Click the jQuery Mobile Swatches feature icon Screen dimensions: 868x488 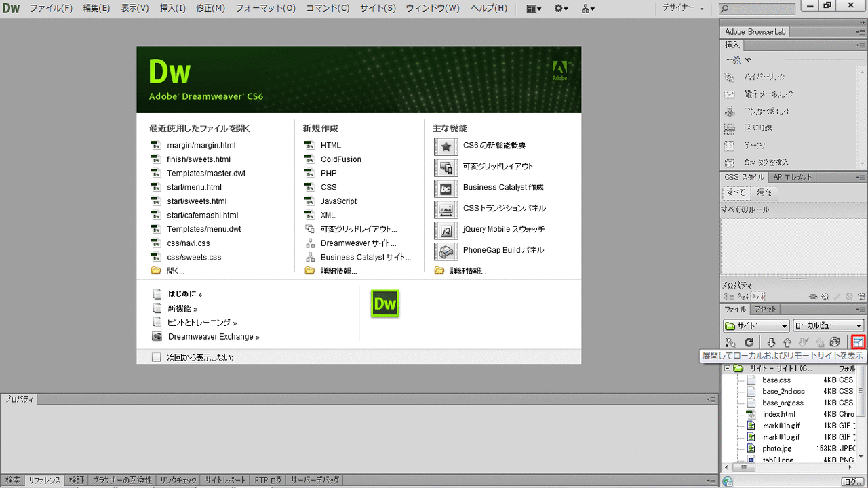pos(446,230)
